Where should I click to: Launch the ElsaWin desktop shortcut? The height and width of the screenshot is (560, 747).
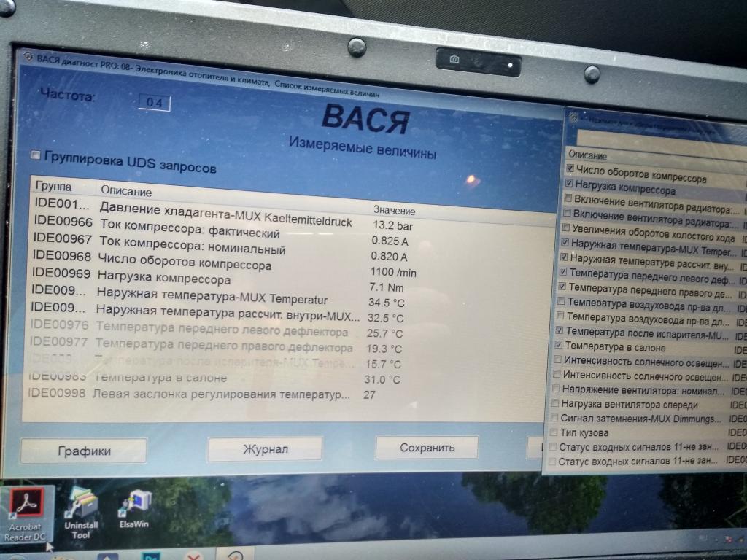coord(134,510)
